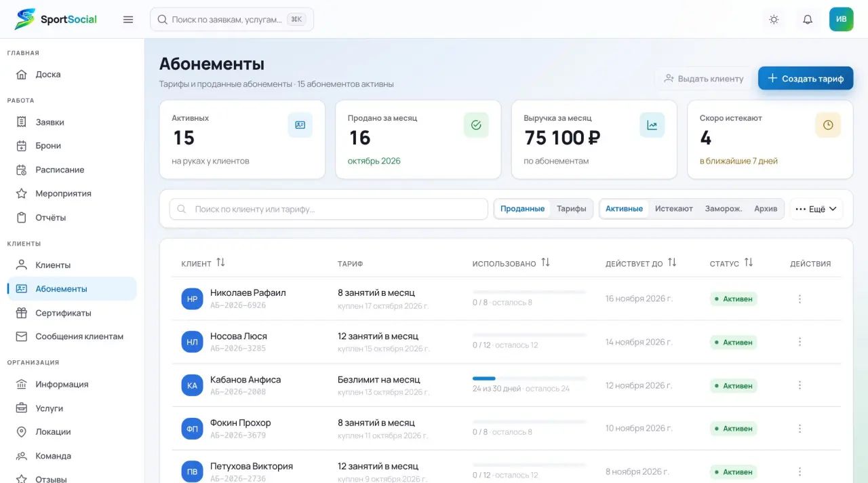Click the ПВ avatar of Петухова Виктория
The image size is (868, 483).
(192, 472)
